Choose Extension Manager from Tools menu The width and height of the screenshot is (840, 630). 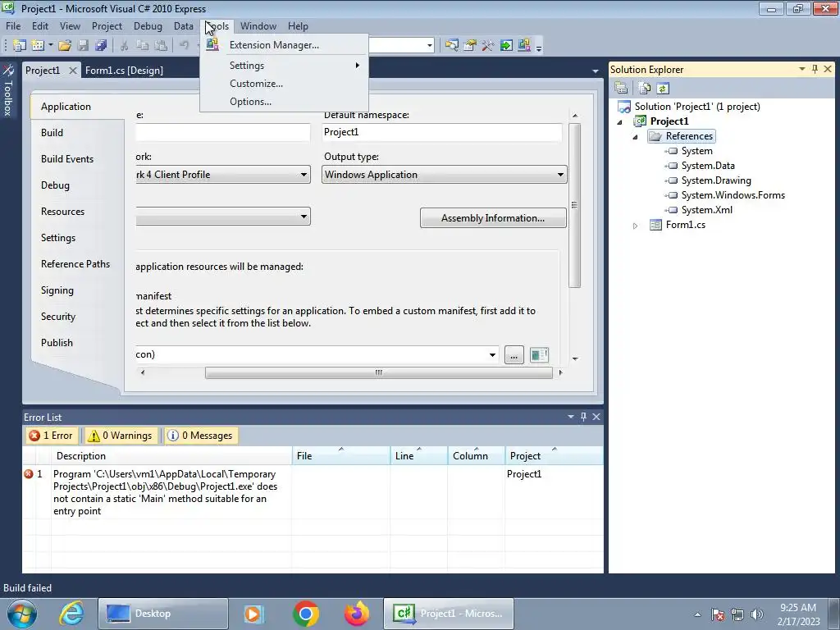285,45
